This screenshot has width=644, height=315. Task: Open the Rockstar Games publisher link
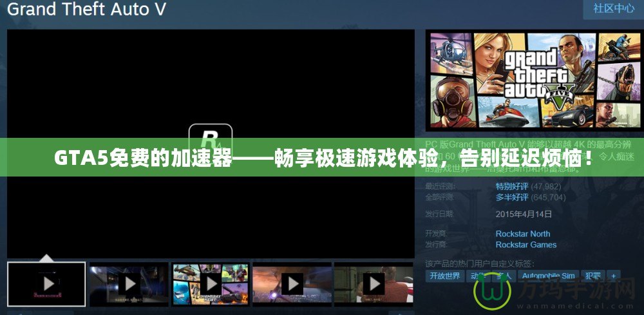coord(526,245)
